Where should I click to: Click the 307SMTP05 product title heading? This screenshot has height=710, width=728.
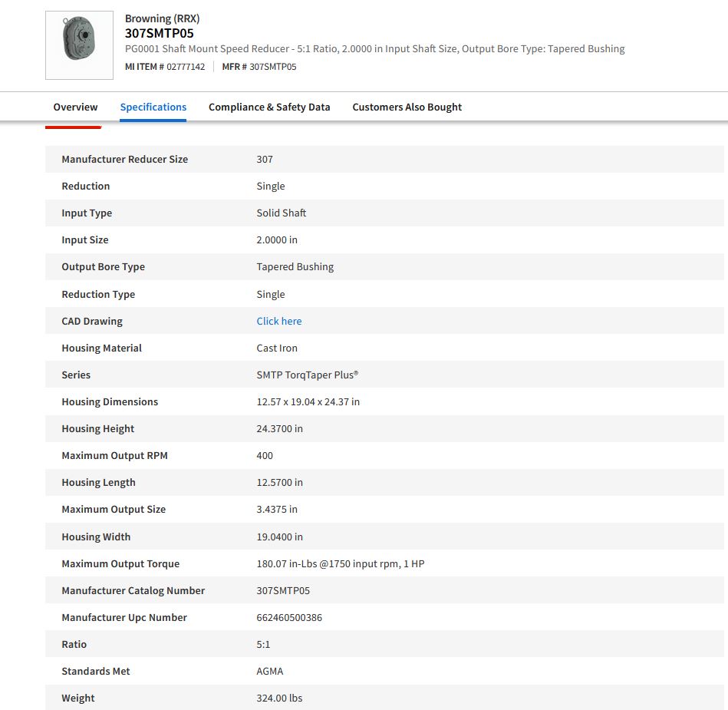pos(160,33)
